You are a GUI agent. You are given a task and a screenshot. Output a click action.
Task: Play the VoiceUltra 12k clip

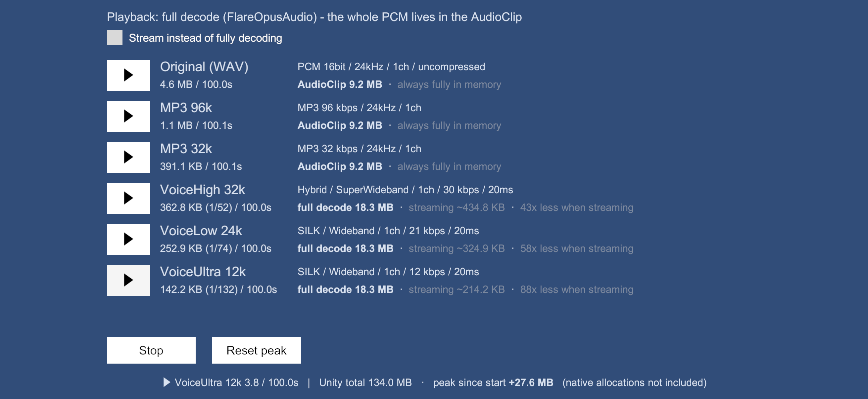128,281
